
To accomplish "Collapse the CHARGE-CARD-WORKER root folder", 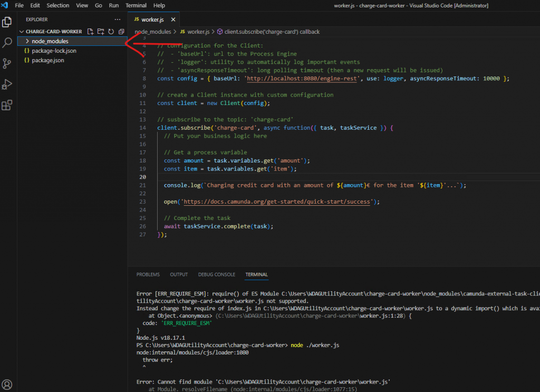I will pos(22,31).
